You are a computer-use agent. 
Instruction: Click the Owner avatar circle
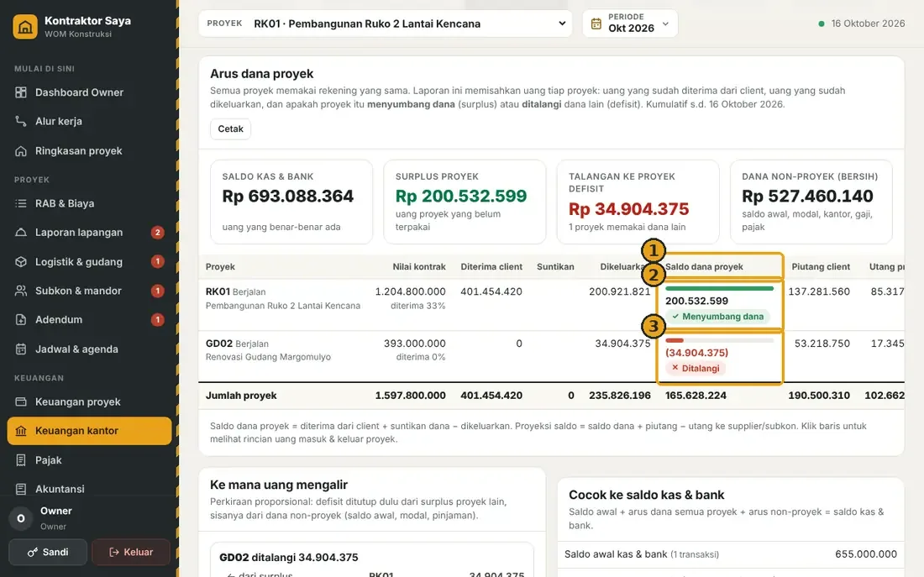pyautogui.click(x=21, y=518)
